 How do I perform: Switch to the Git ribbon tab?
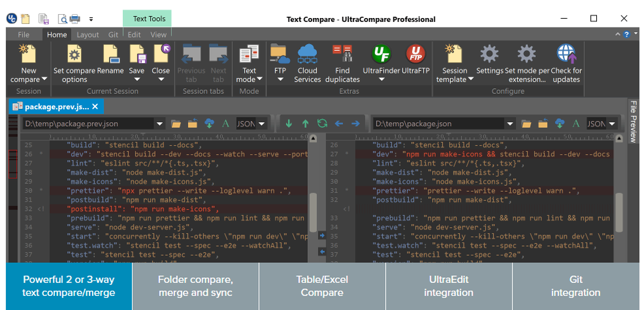point(113,35)
